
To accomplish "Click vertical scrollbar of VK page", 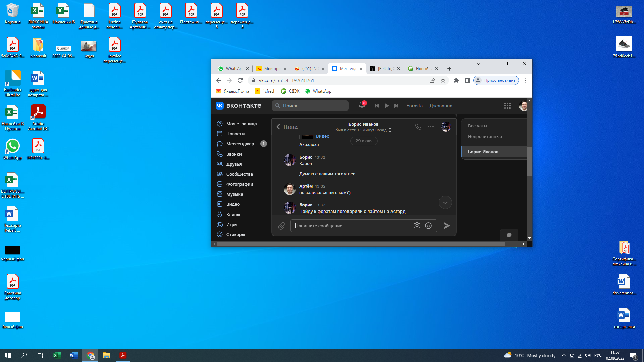I will [x=529, y=162].
